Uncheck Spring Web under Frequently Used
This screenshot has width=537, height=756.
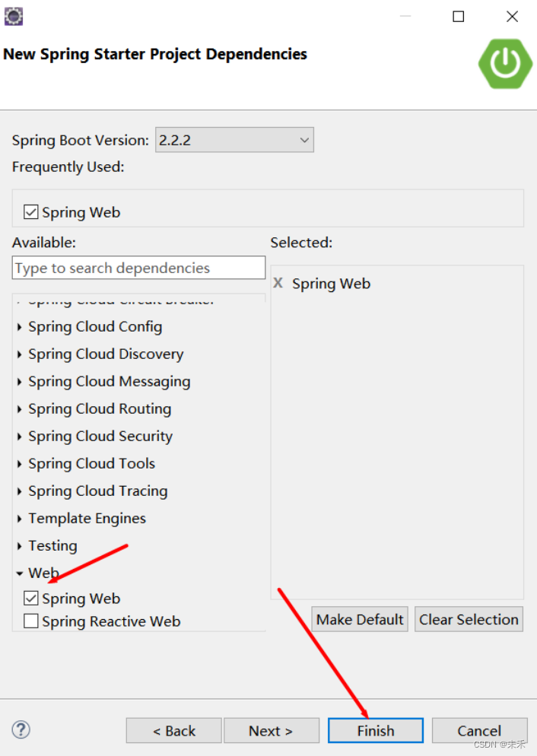[x=32, y=211]
